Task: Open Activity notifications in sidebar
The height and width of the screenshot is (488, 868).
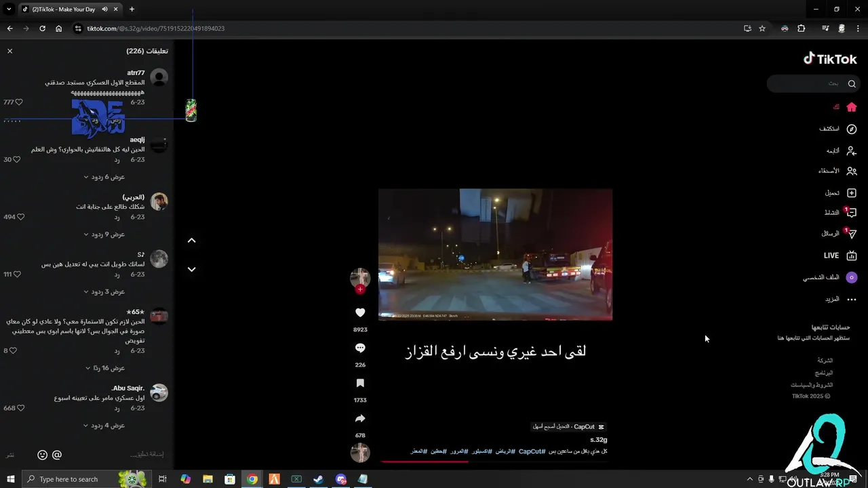Action: (x=840, y=212)
